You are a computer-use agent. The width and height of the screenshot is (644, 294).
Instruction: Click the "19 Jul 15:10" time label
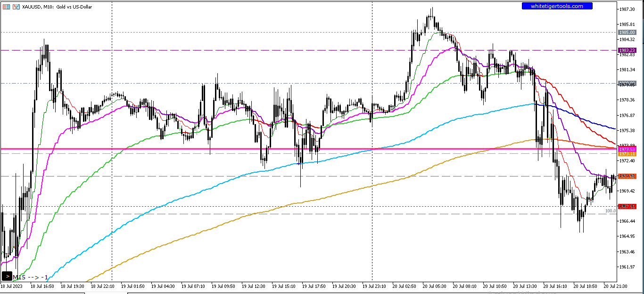(284, 286)
